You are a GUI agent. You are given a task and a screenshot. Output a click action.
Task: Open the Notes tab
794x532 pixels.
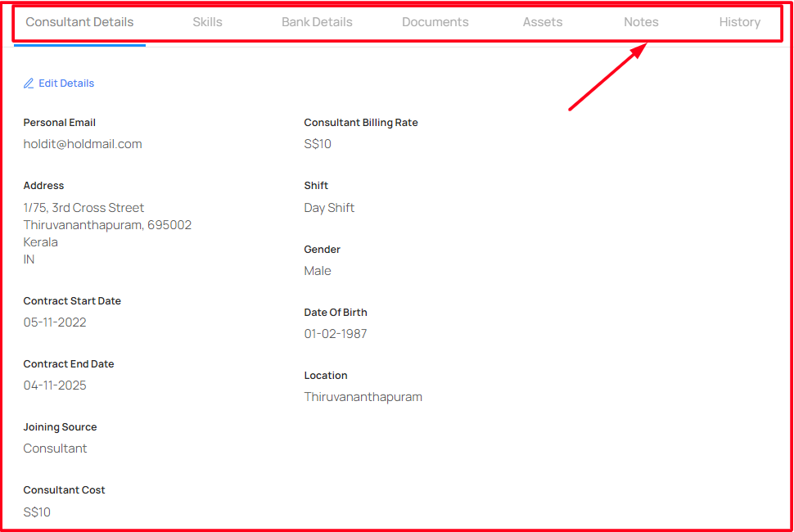point(641,22)
